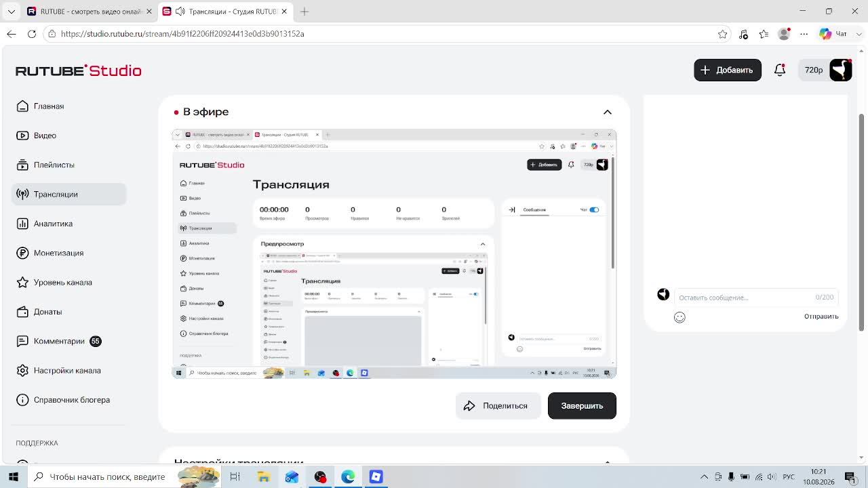Click the live stream preview thumbnail
The width and height of the screenshot is (868, 488).
coord(394,253)
